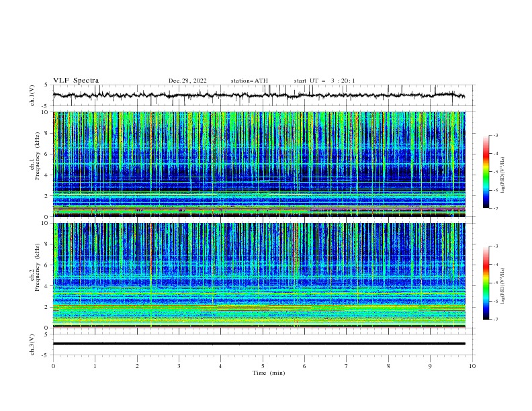Viewport: 532px width, 411px height.
Task: Click the "-5" tick on ch.1 color bar
Action: coord(496,172)
